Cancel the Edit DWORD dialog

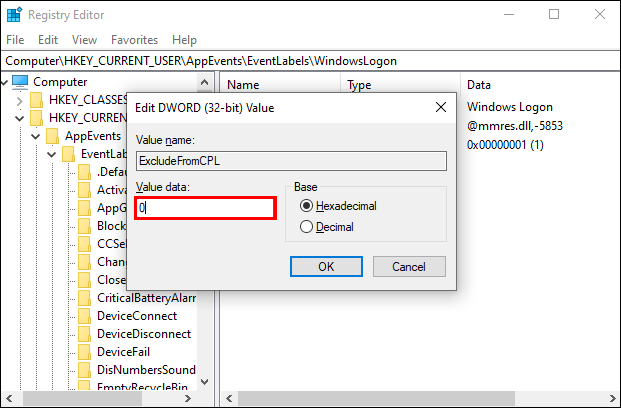[x=409, y=267]
